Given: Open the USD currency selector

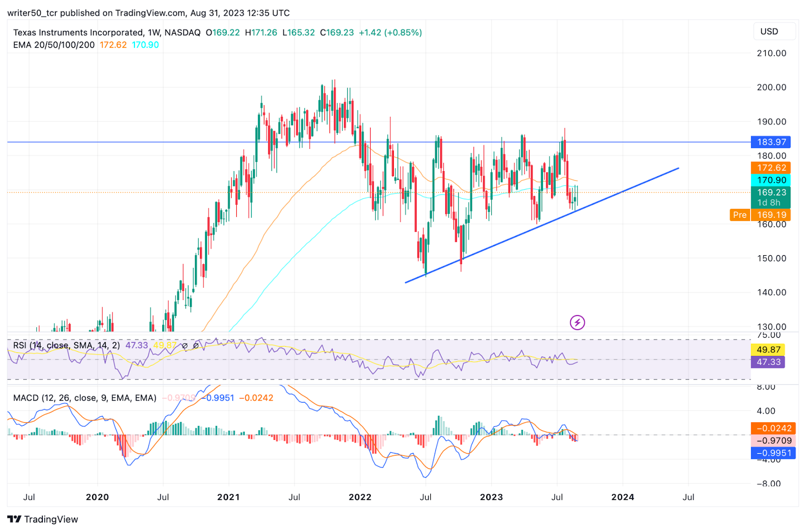Looking at the screenshot, I should (775, 31).
